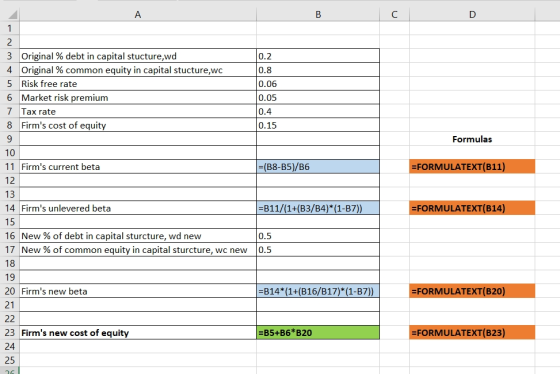
Task: Select Tax rate label cell
Action: click(138, 111)
